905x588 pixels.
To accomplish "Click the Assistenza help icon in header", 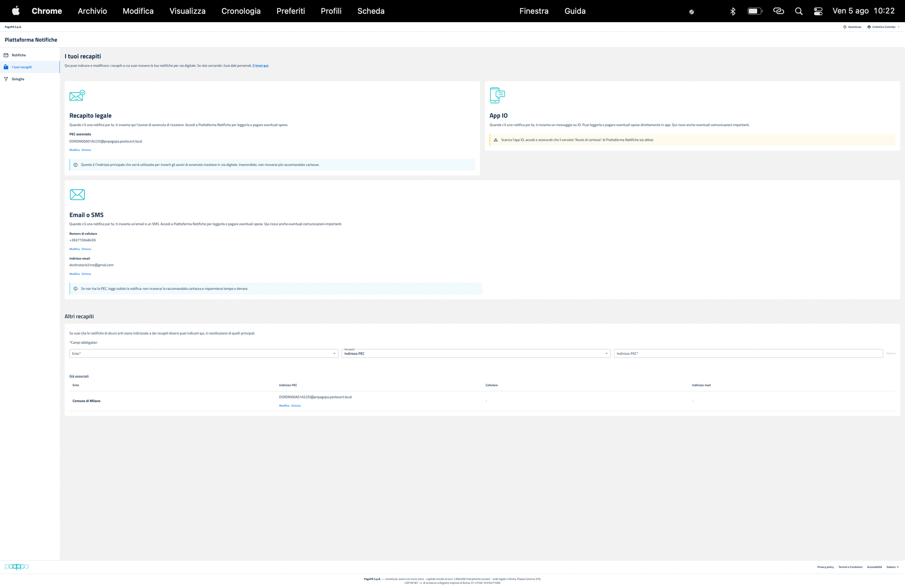I will pos(844,27).
